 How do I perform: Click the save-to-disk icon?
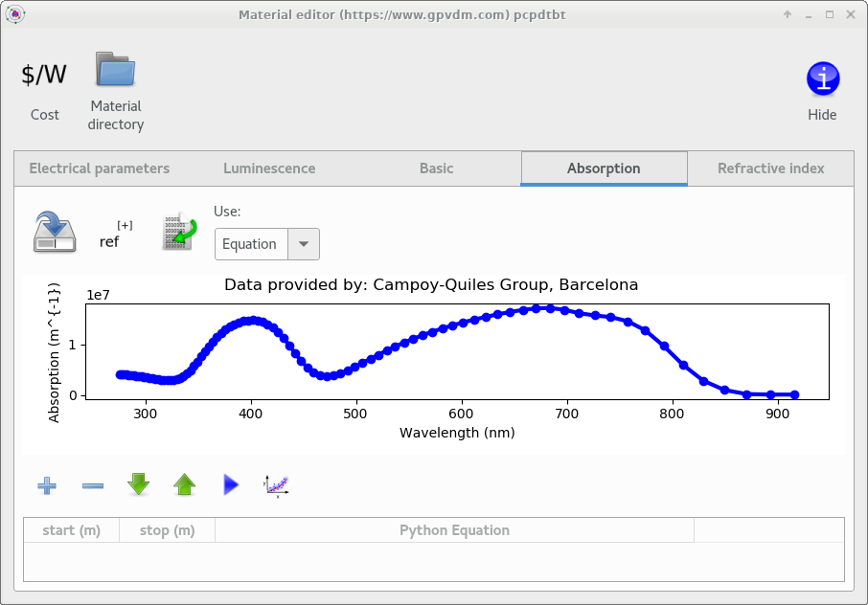tap(55, 233)
